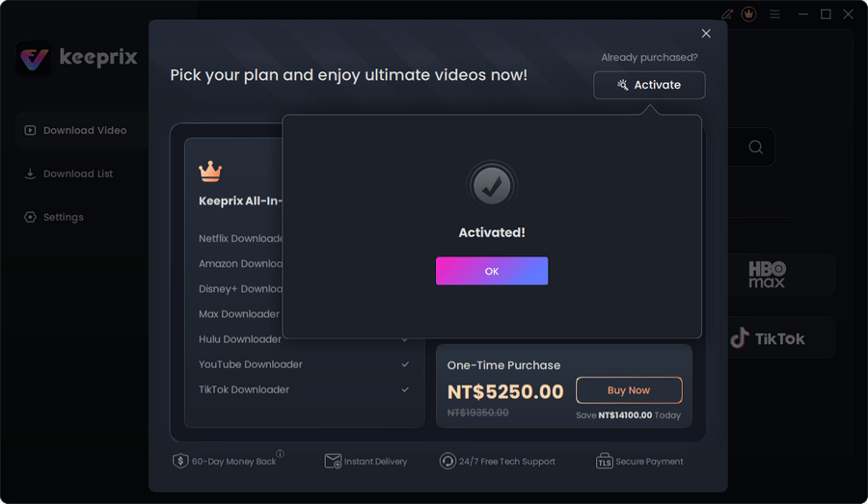This screenshot has height=504, width=868.
Task: Click the Buy Now button
Action: coord(629,390)
